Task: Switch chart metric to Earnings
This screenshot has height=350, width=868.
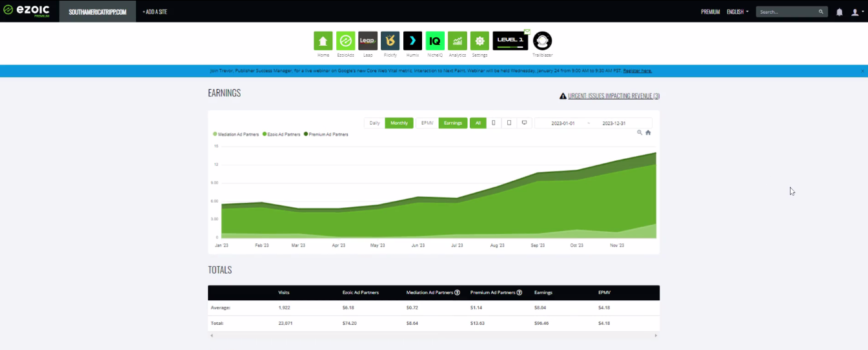Action: pos(453,123)
